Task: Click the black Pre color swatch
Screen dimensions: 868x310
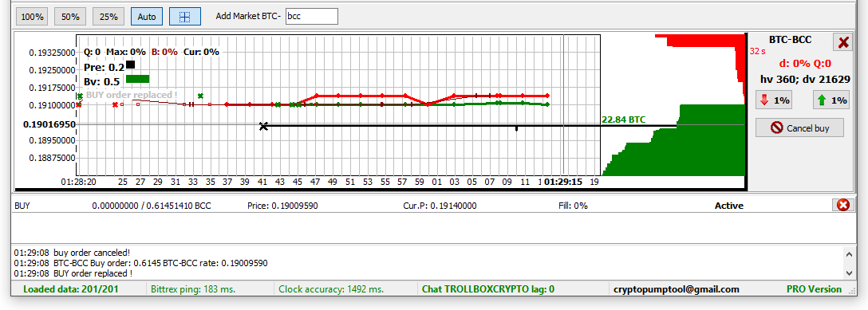Action: click(130, 65)
